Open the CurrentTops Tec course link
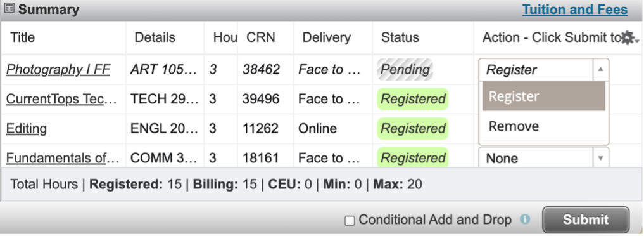644x236 pixels. [x=61, y=99]
